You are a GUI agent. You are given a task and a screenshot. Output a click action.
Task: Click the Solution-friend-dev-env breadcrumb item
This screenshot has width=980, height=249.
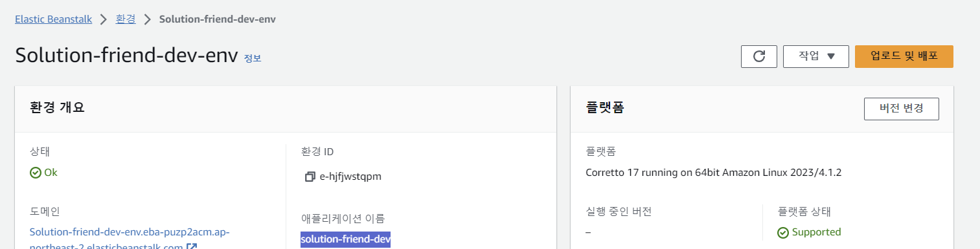tap(218, 19)
